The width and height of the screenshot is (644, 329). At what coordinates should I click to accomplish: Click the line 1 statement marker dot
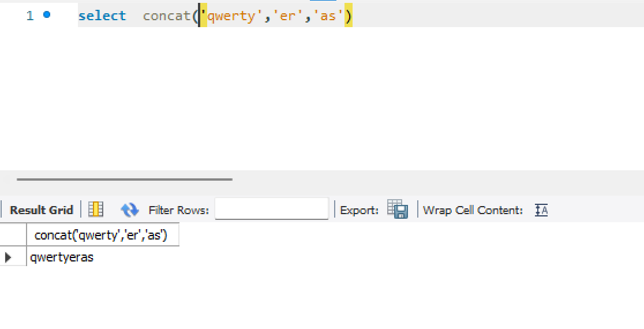[47, 15]
